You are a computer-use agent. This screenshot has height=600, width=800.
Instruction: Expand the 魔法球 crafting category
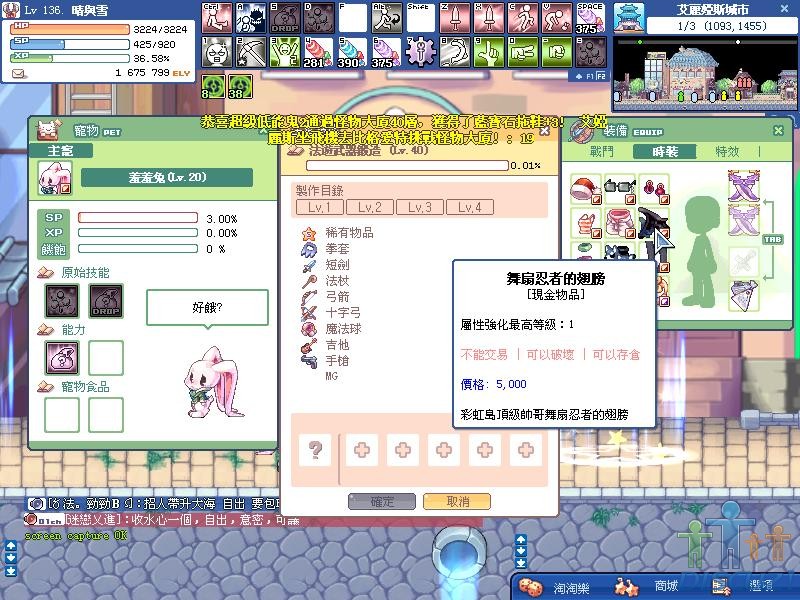[343, 328]
